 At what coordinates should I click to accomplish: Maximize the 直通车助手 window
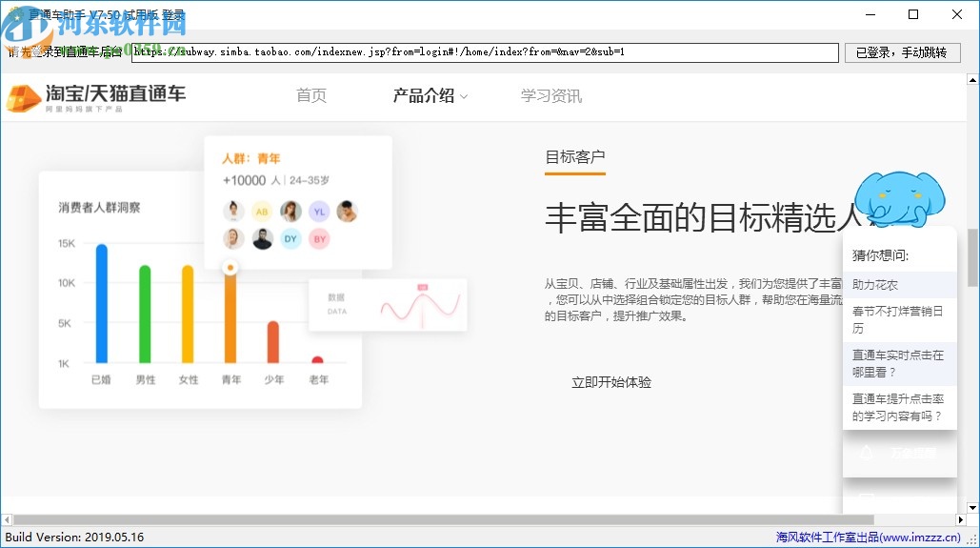913,14
